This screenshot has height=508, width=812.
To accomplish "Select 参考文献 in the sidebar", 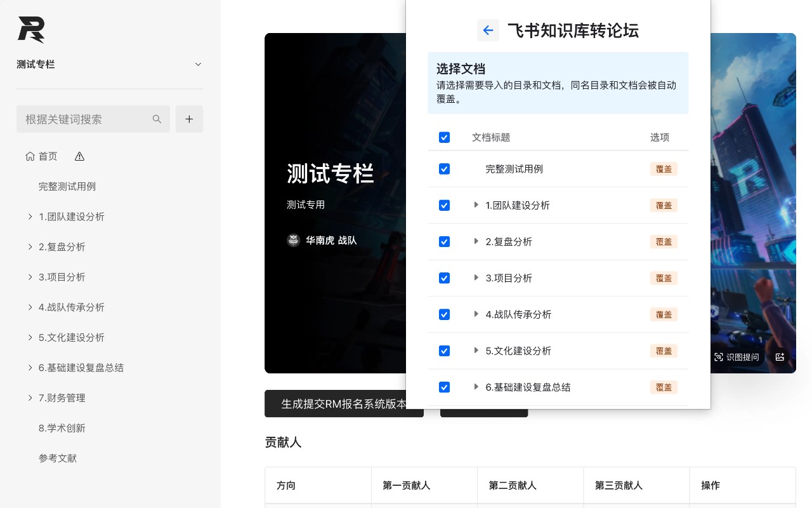I will coord(57,458).
